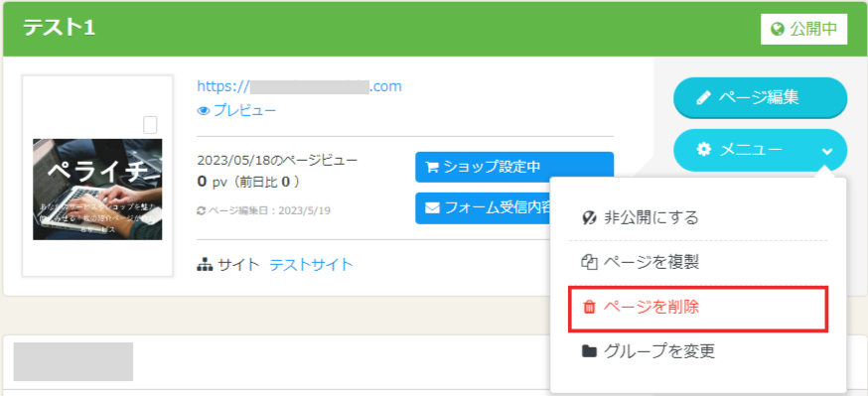
Task: Click the ページ編集日：2023/5/19 text
Action: point(269,210)
